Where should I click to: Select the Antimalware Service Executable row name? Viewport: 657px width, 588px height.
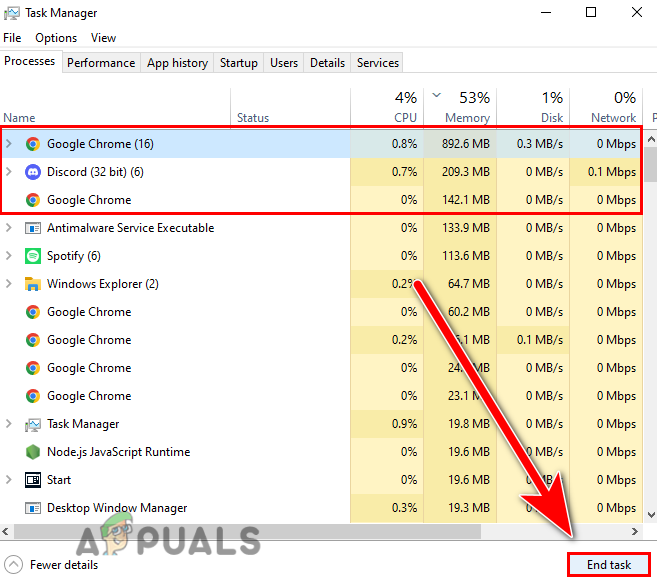(130, 228)
